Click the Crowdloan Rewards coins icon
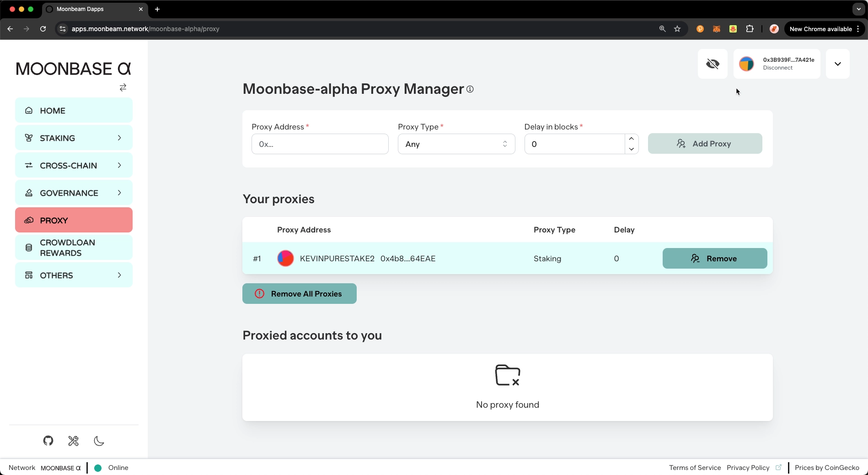 point(29,248)
